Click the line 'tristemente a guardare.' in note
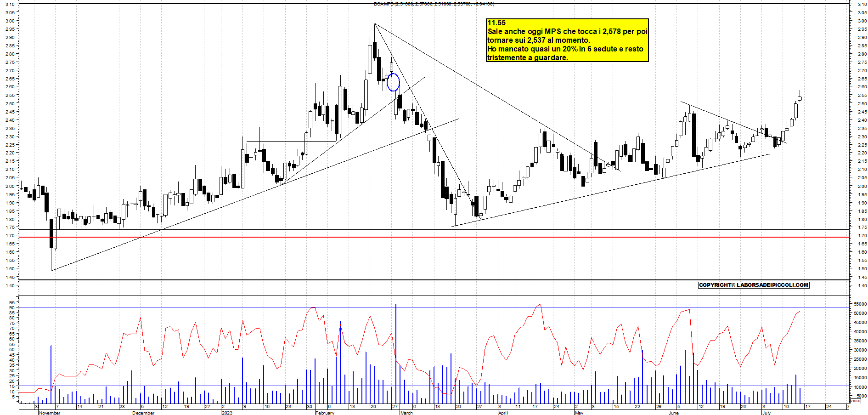The height and width of the screenshot is (415, 868). point(527,57)
